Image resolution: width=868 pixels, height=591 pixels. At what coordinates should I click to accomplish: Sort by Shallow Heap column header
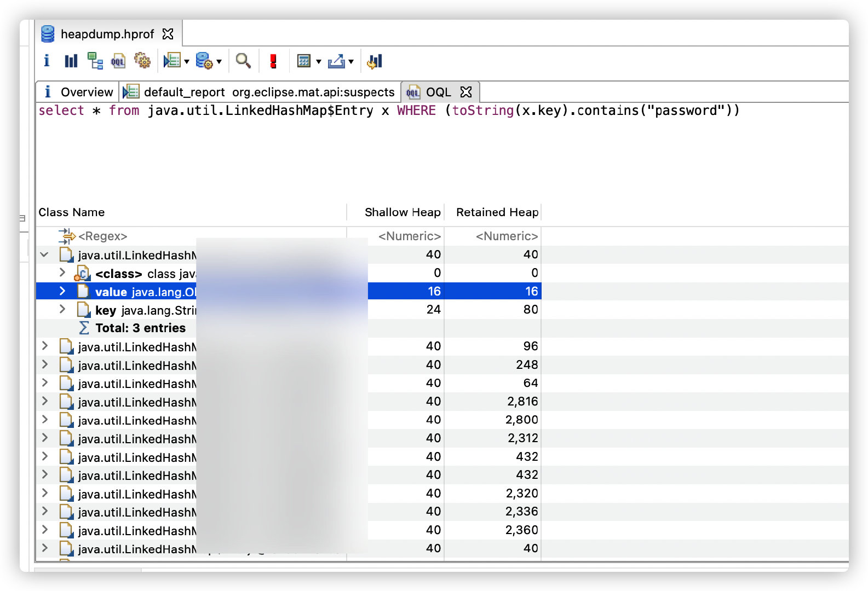(x=403, y=212)
